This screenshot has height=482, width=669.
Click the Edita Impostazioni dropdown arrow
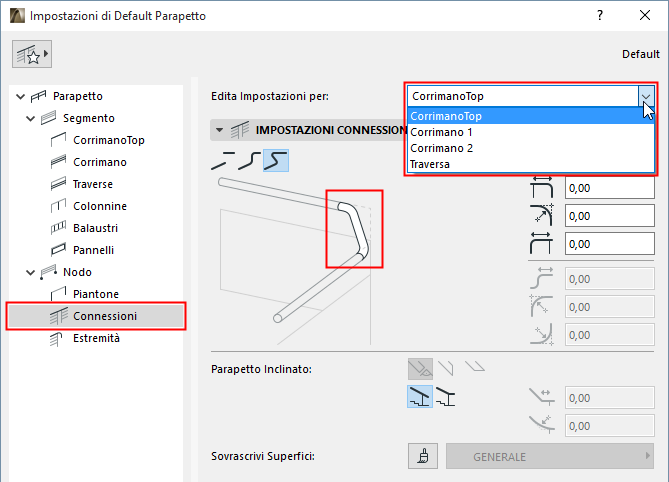(646, 97)
